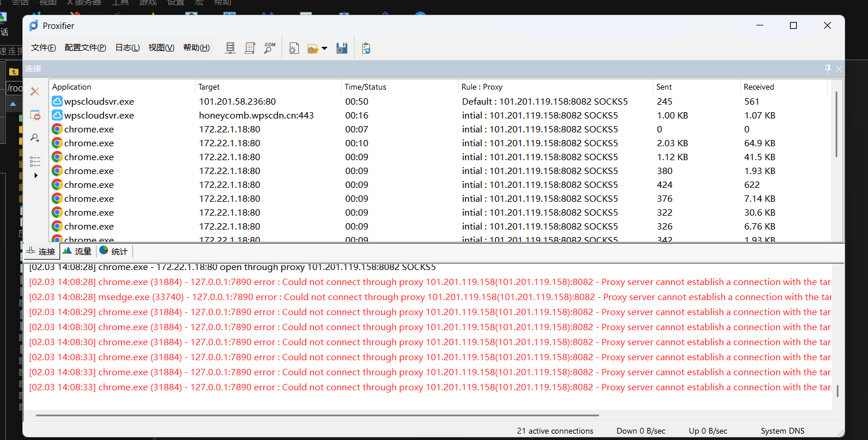Click the save profile floppy disk icon
Image resolution: width=868 pixels, height=440 pixels.
(342, 48)
